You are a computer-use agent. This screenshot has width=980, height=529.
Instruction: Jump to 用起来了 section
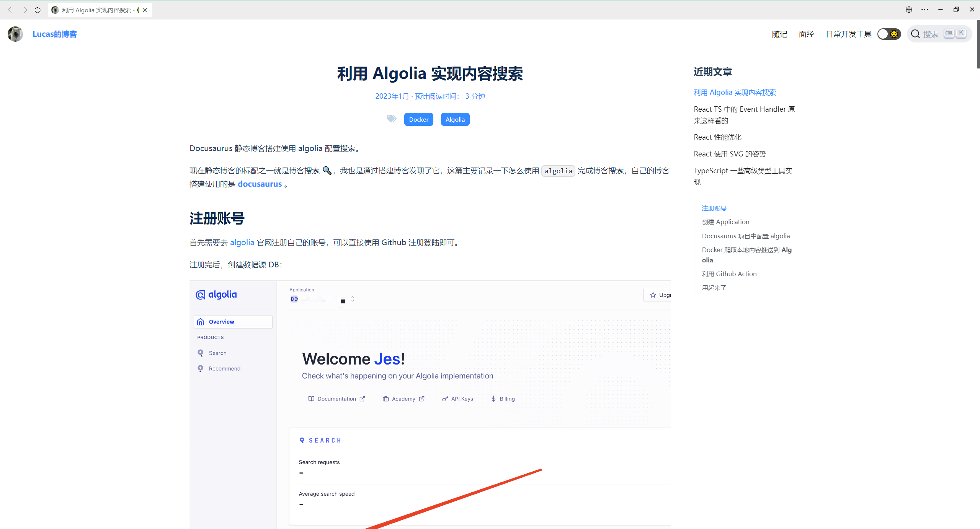click(x=714, y=288)
